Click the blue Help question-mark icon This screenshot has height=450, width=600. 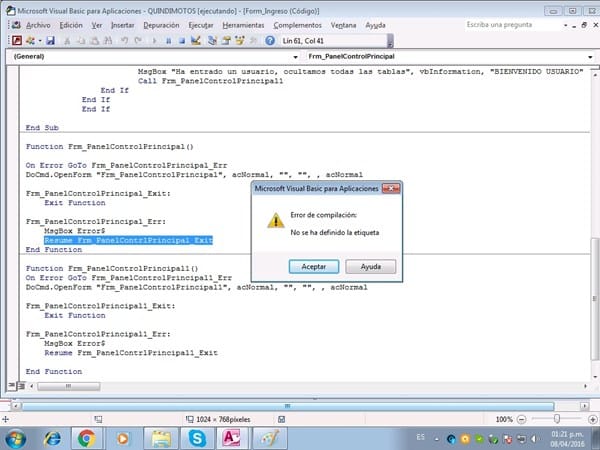coord(269,40)
